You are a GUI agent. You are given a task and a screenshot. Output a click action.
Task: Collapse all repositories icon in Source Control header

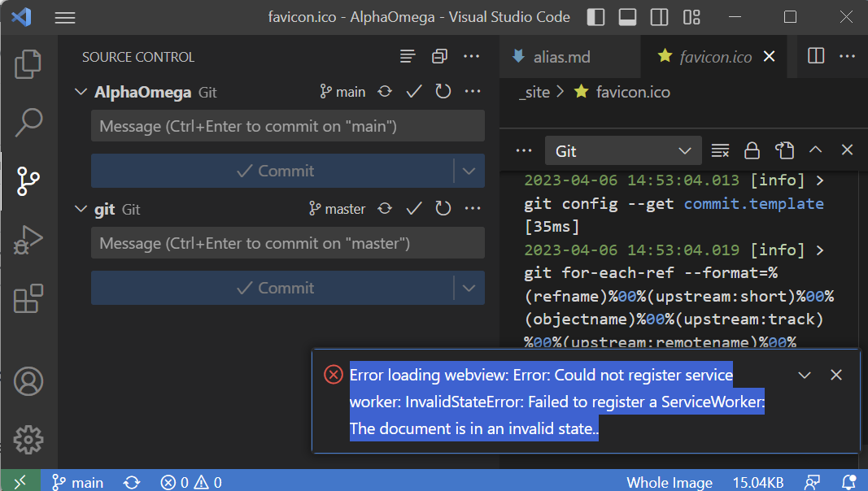click(x=439, y=56)
